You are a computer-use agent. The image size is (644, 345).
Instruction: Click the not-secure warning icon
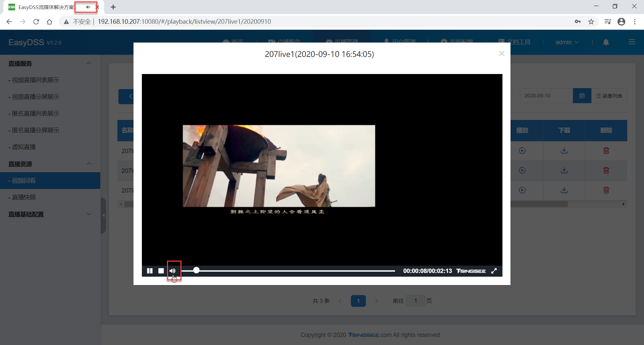point(66,22)
